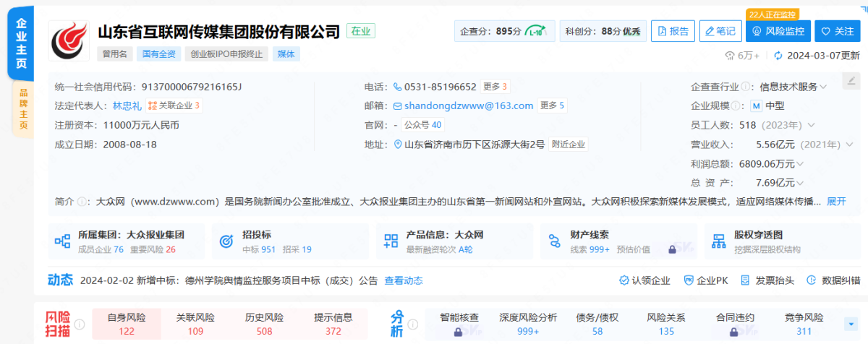Viewport: 868px width, 344px height.
Task: Open legal representative link 林思礼
Action: [x=127, y=106]
